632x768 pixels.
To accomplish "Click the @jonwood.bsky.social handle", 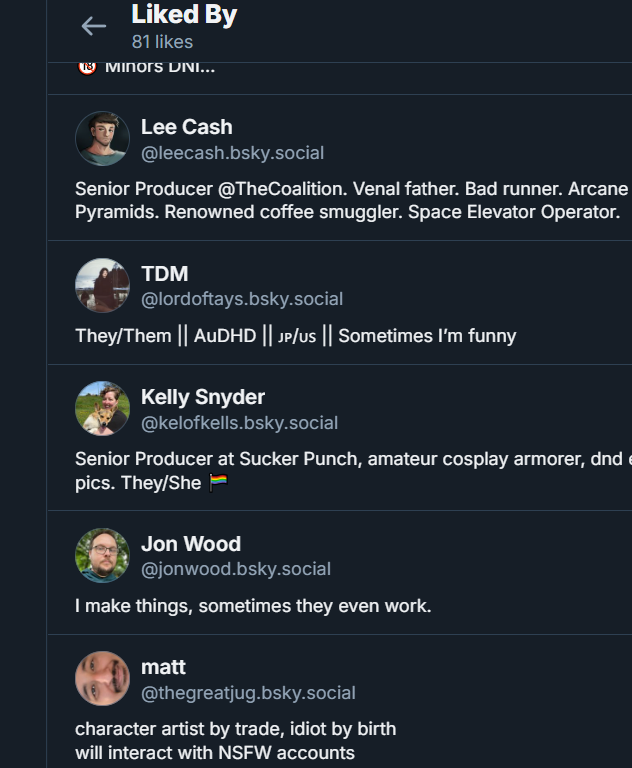I will pos(235,569).
